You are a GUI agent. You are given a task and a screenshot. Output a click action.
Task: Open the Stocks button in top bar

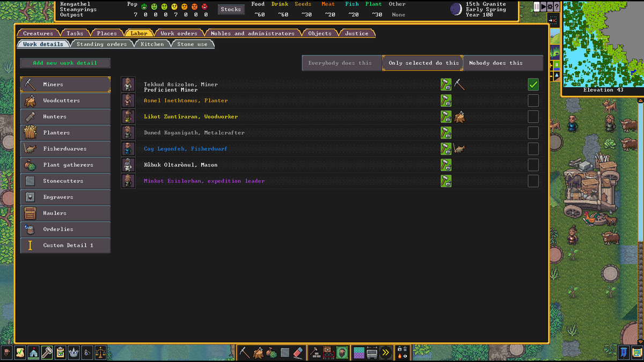231,9
